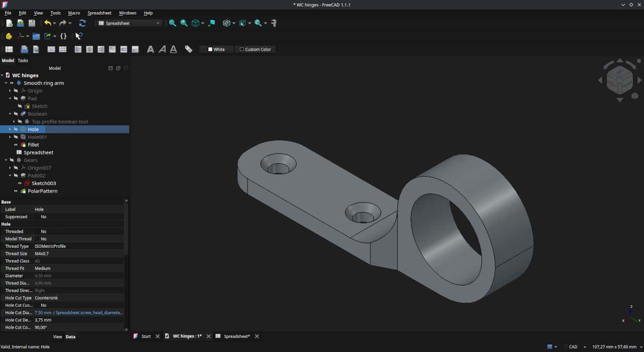Click the blue group folder icon
The height and width of the screenshot is (352, 644).
(36, 36)
